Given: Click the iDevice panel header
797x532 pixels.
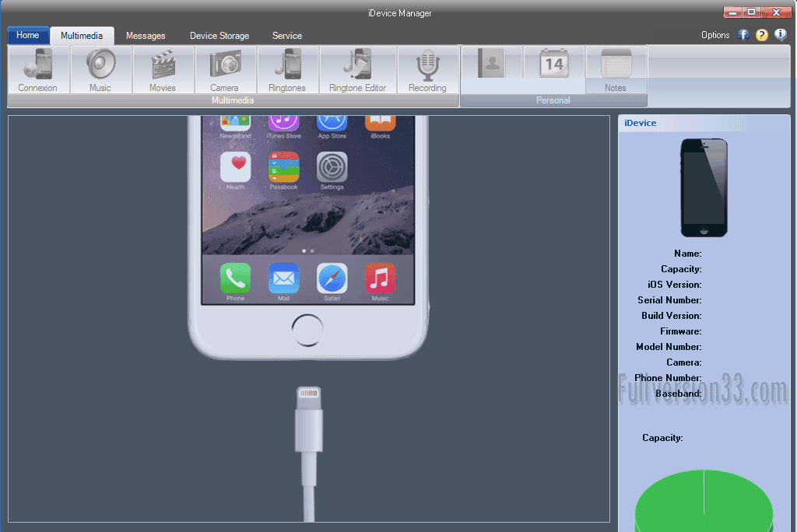Looking at the screenshot, I should click(x=704, y=123).
